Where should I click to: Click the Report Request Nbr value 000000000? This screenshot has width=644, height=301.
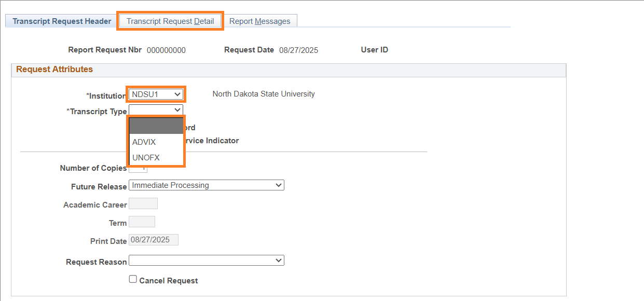tap(166, 50)
